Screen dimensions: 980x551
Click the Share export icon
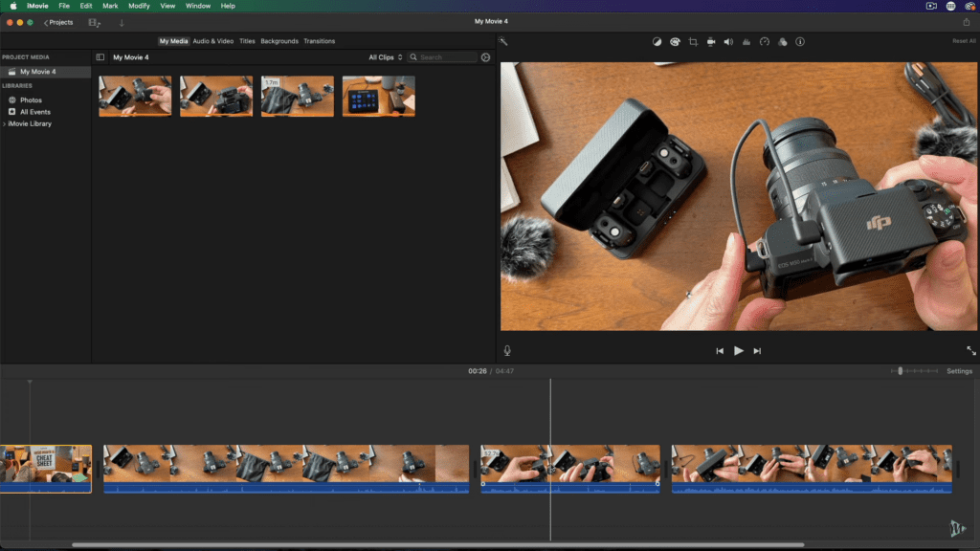pos(967,22)
